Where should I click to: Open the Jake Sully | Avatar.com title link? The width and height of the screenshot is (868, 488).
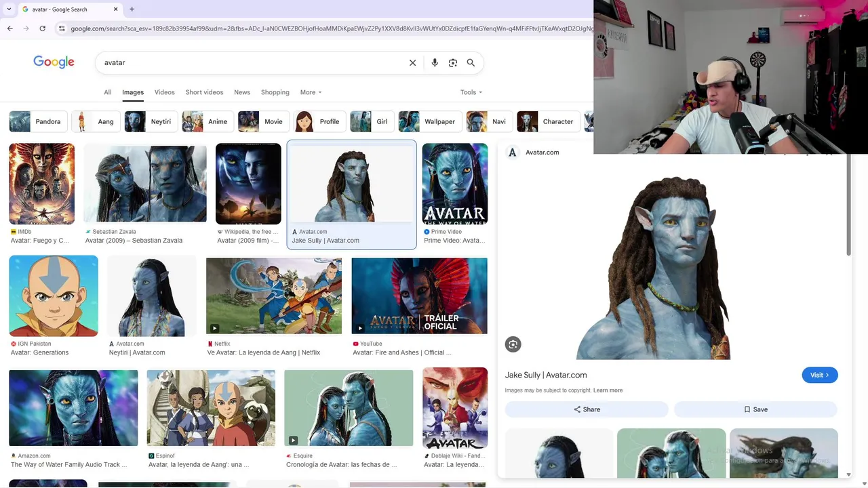546,375
